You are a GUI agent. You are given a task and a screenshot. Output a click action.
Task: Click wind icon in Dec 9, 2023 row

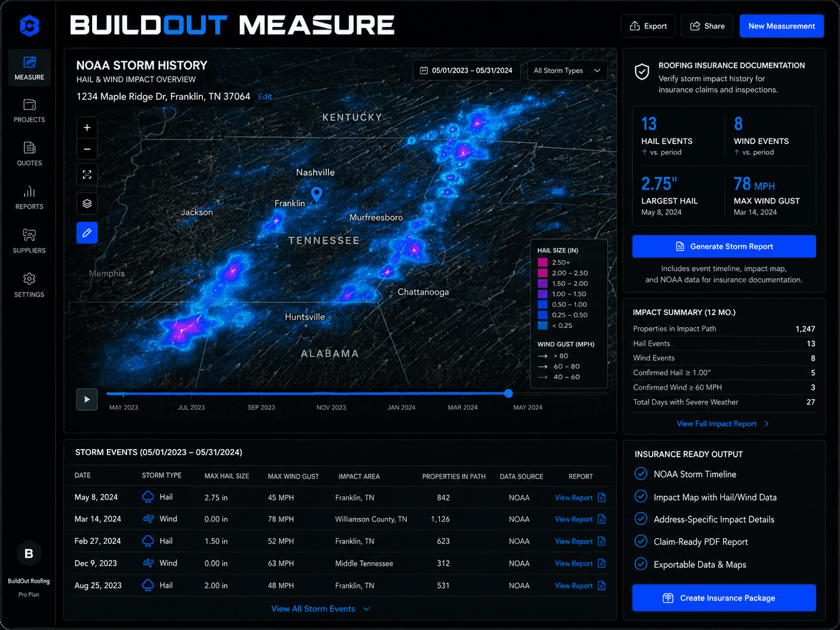click(x=149, y=563)
